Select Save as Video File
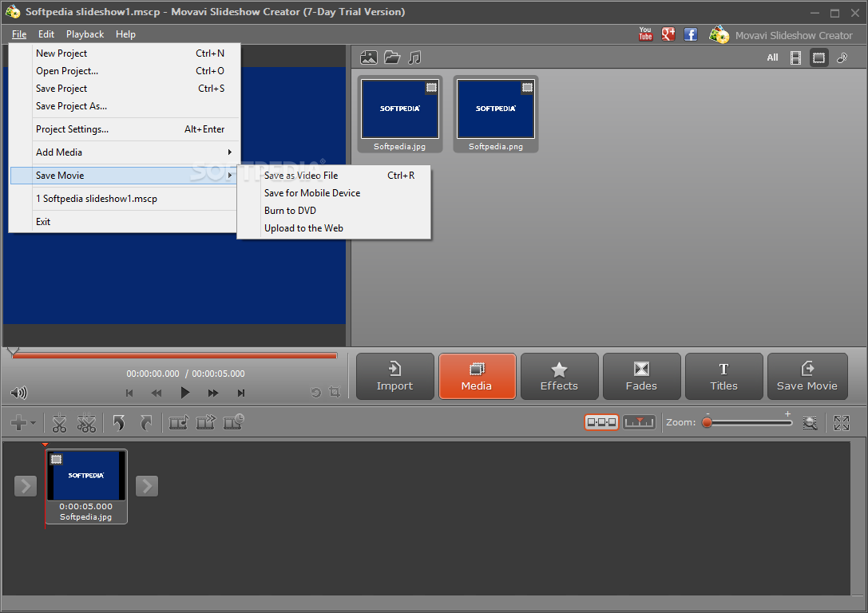This screenshot has width=868, height=613. click(334, 176)
